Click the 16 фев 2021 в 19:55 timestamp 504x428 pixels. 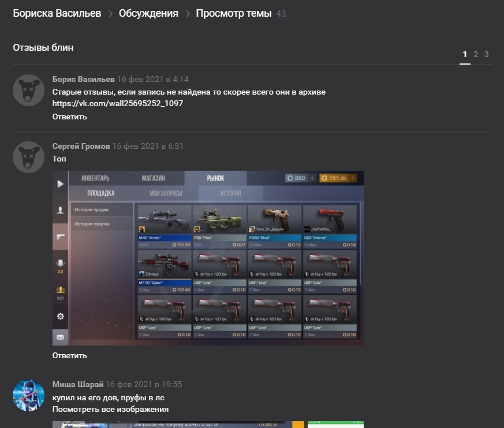pos(144,384)
